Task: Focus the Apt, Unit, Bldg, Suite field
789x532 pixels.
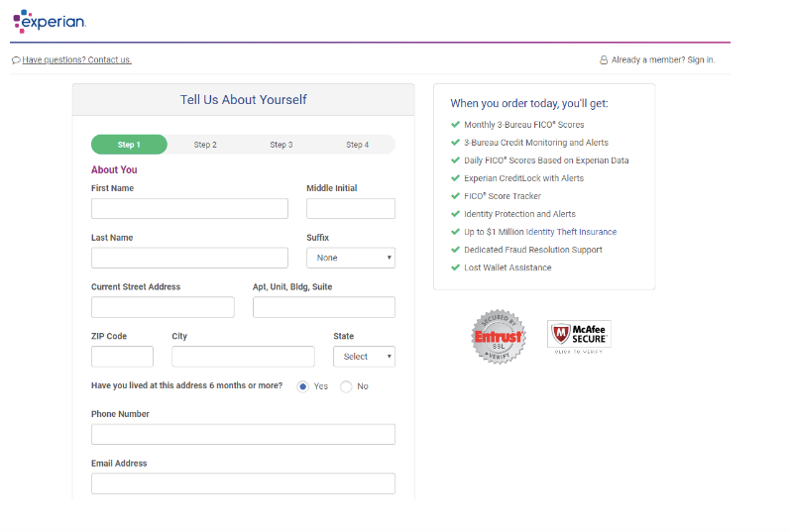Action: tap(324, 307)
